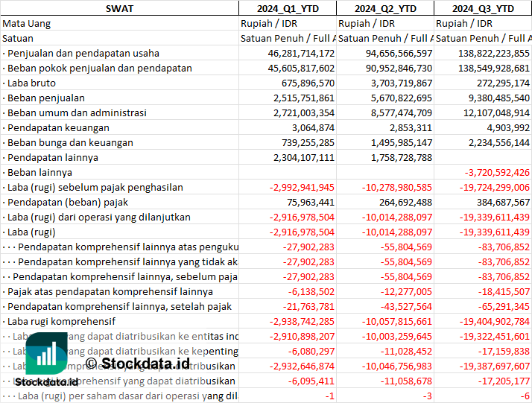Select the Beban bunga dan keuangan label
Screen dimensions: 532x403
click(x=70, y=142)
